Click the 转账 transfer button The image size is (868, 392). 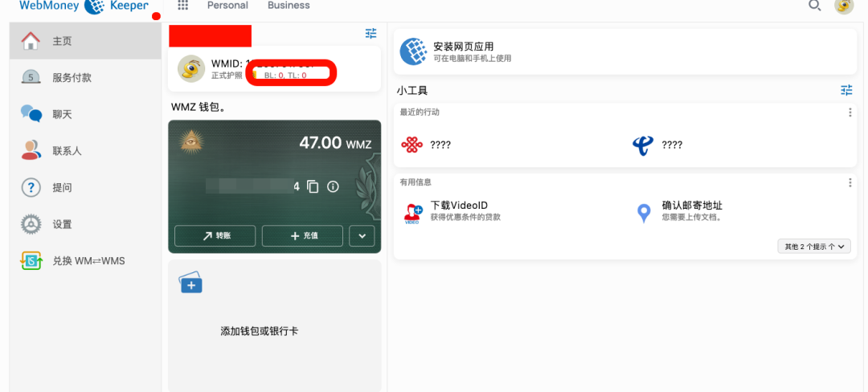[215, 235]
